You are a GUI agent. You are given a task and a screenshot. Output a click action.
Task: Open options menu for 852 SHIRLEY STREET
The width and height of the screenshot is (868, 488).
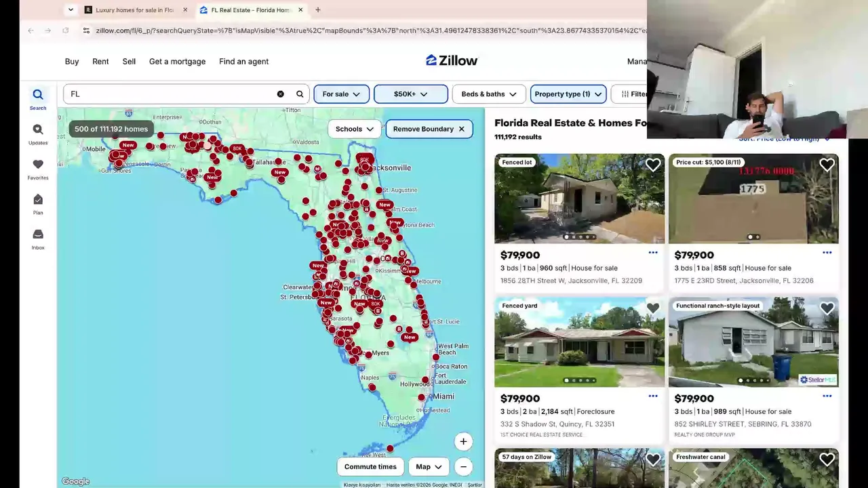(x=827, y=396)
